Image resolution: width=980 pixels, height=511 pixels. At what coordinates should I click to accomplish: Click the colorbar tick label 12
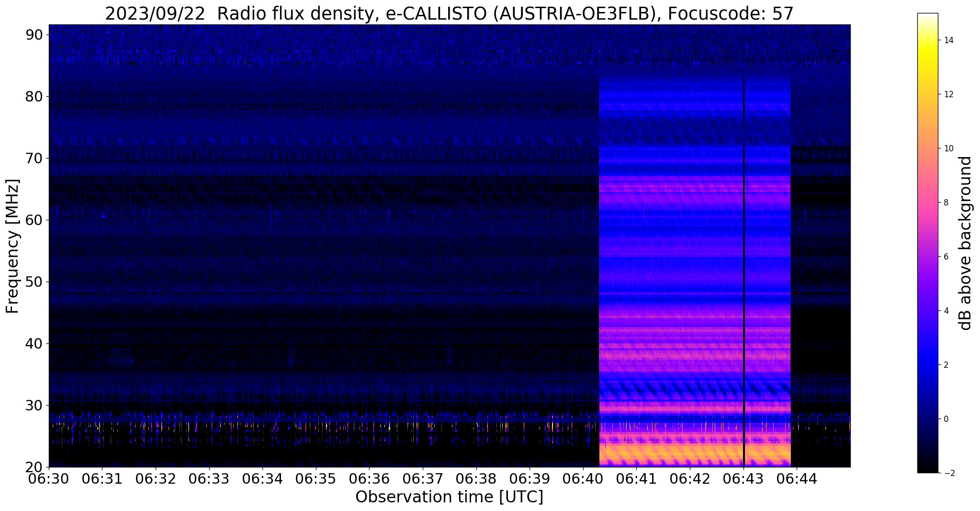948,94
